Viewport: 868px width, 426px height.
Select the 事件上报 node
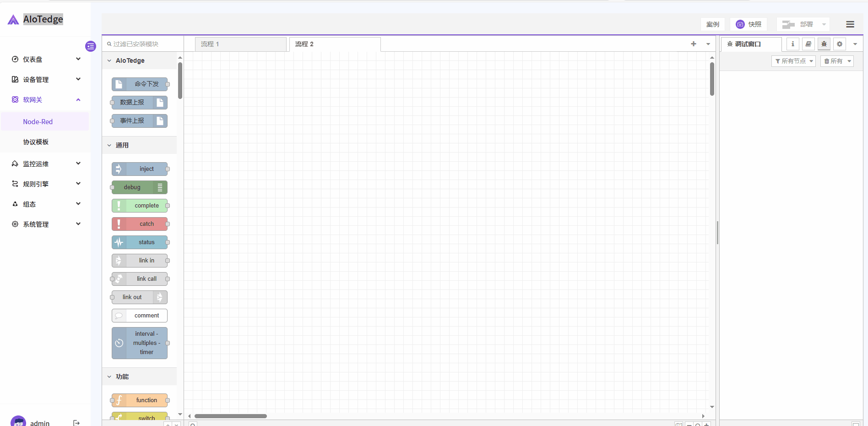click(140, 121)
